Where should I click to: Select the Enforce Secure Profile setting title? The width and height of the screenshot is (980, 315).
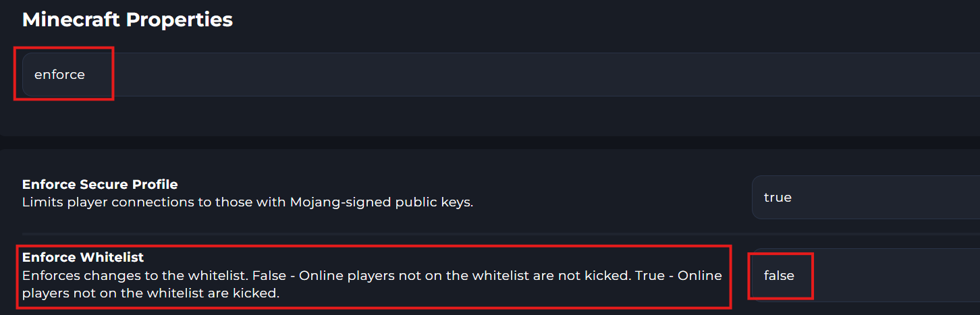[100, 184]
